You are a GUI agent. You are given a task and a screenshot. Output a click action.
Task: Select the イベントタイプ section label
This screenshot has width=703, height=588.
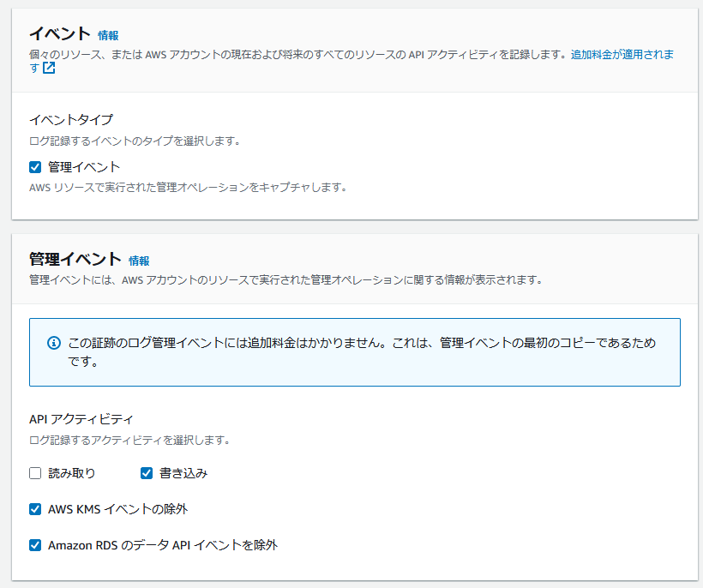pos(71,120)
